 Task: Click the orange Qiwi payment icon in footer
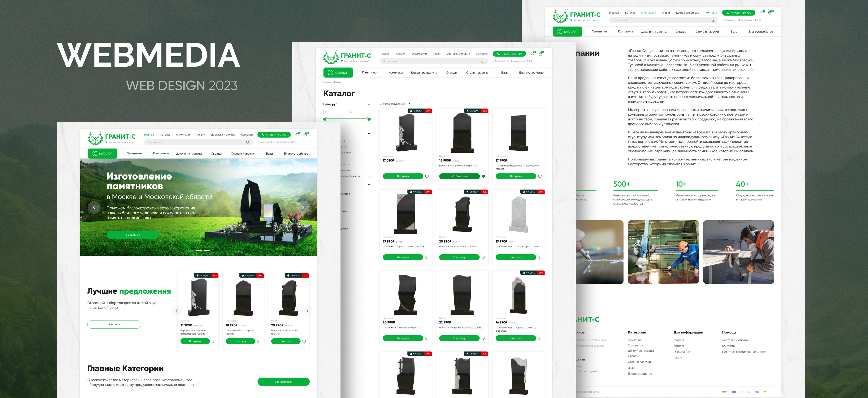coord(749,392)
